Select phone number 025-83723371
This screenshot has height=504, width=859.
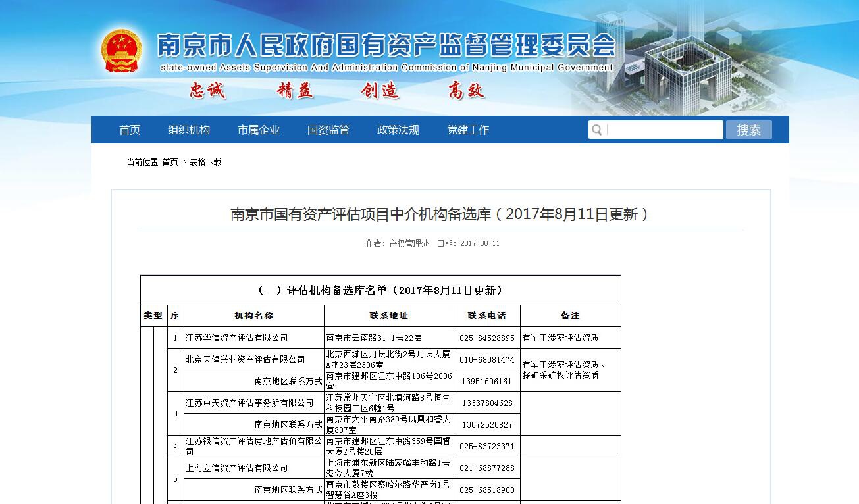tap(487, 446)
